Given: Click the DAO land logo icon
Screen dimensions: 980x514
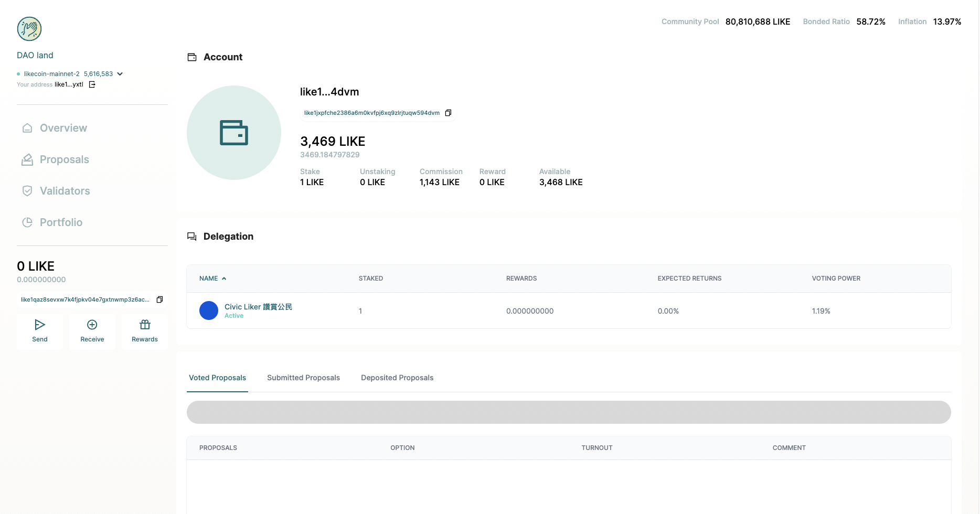Looking at the screenshot, I should [x=29, y=29].
